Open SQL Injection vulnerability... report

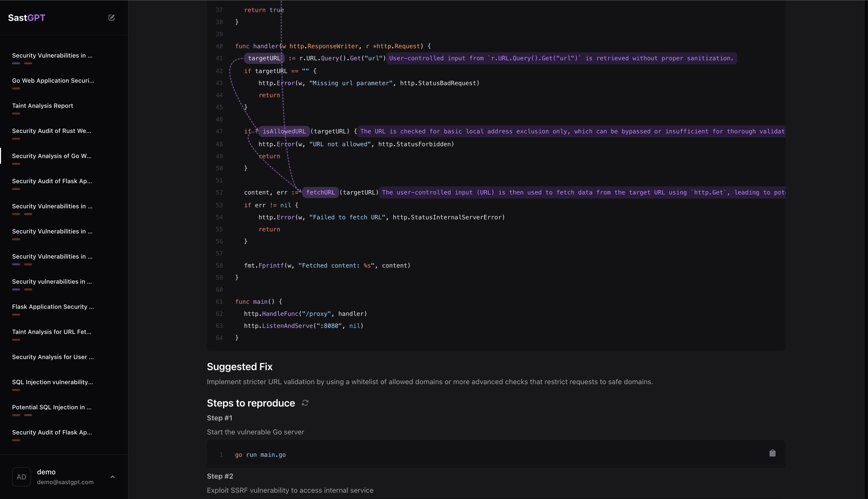tap(52, 382)
